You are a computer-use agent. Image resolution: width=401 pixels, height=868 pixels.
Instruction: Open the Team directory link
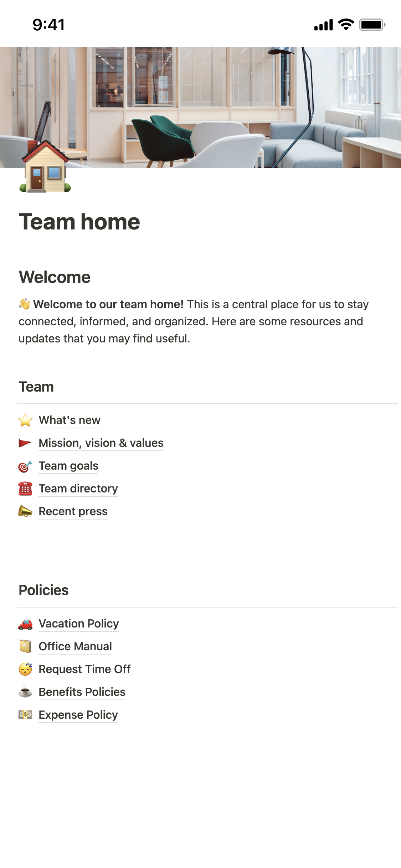click(x=78, y=489)
